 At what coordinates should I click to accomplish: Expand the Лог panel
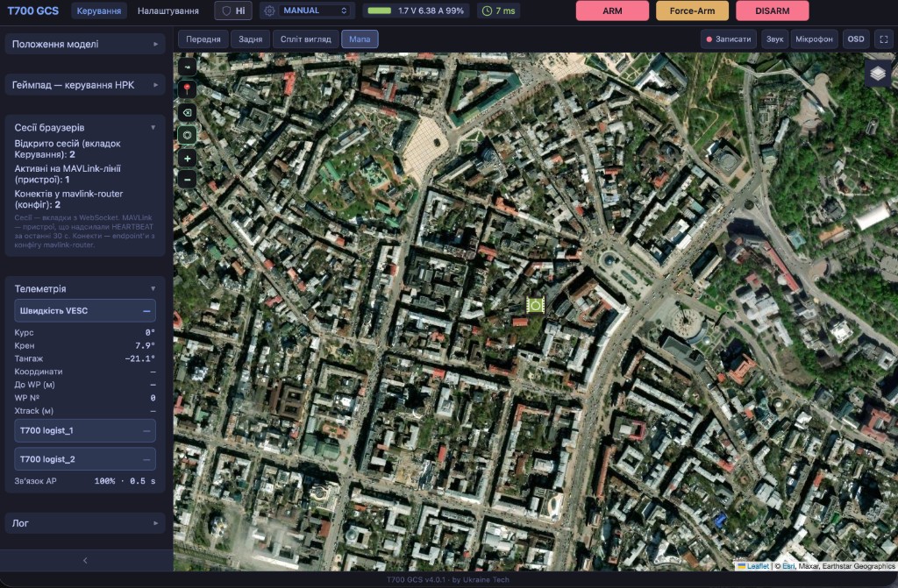[x=85, y=523]
